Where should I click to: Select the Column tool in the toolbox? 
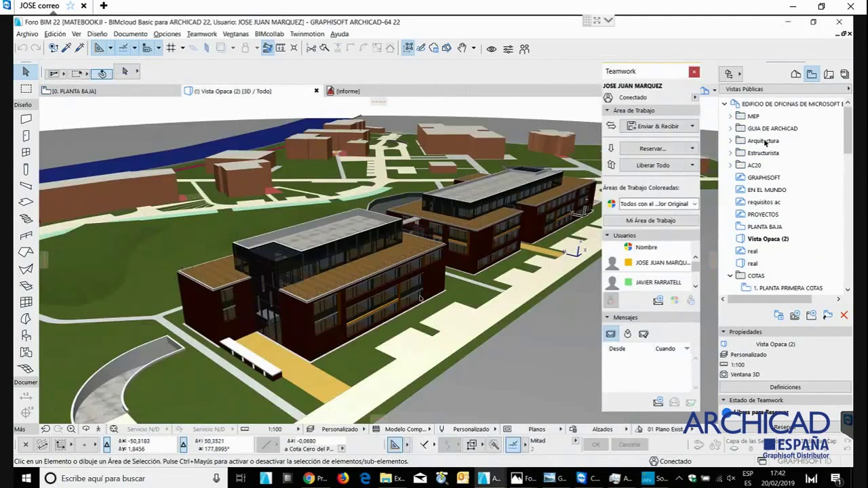(26, 169)
